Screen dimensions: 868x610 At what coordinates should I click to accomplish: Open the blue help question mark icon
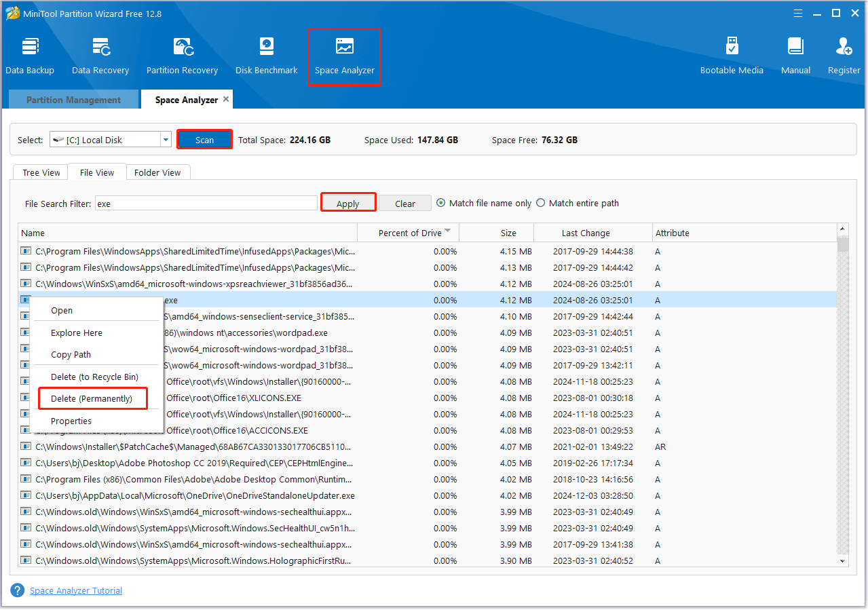(18, 590)
